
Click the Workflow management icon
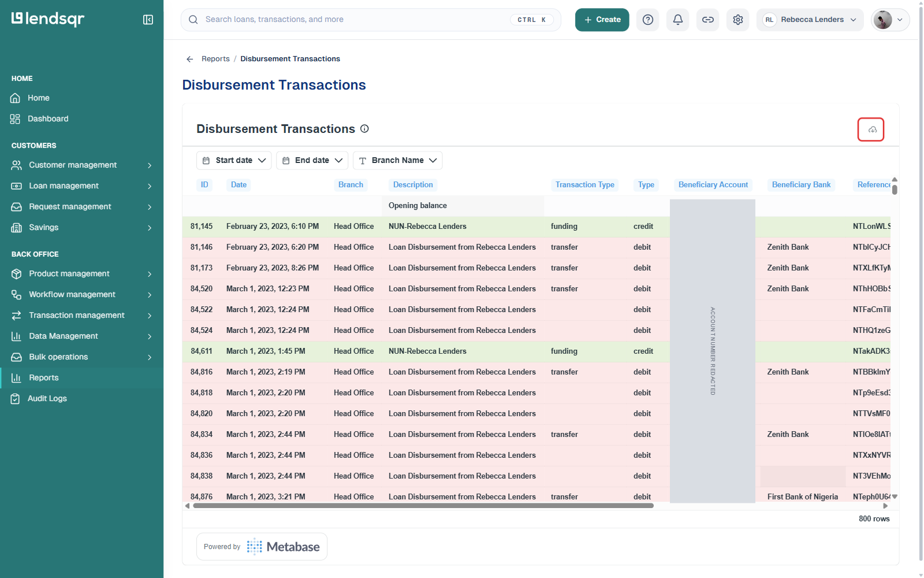(17, 295)
